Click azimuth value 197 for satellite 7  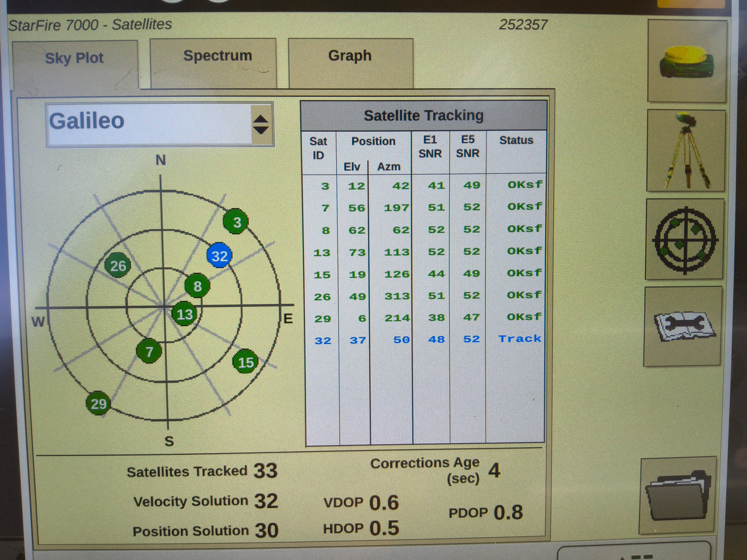pyautogui.click(x=397, y=208)
